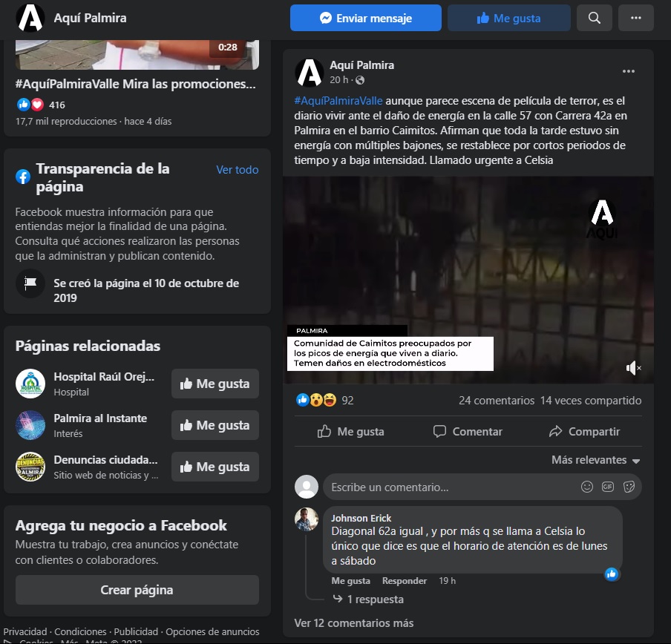The width and height of the screenshot is (671, 644).
Task: Click the Palmira al Instante page name
Action: 100,418
